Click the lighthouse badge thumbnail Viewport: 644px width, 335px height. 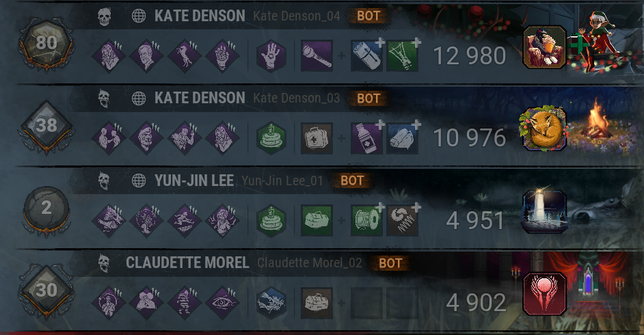pos(545,212)
